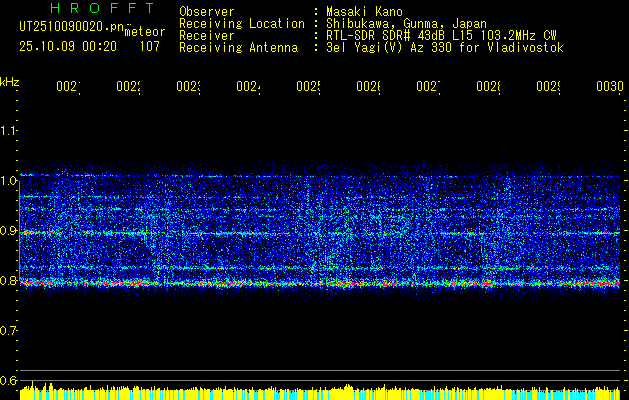Click the 0028 time marker

coord(489,86)
